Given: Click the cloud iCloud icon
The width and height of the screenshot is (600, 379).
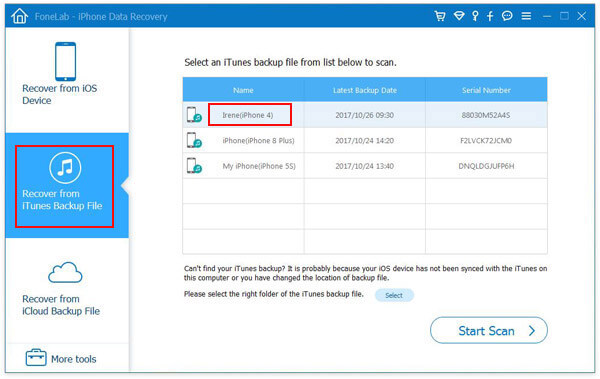Looking at the screenshot, I should [x=65, y=273].
